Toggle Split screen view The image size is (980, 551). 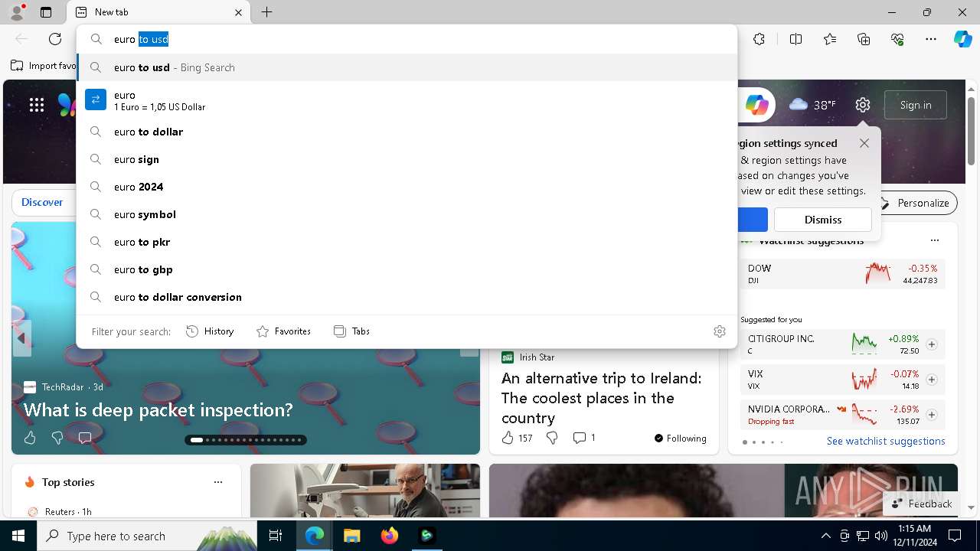coord(795,39)
